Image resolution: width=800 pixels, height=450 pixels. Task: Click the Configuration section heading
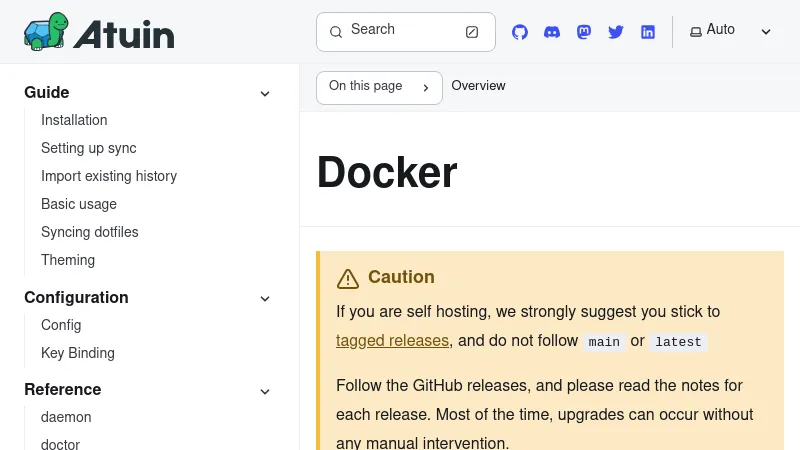[x=76, y=297]
